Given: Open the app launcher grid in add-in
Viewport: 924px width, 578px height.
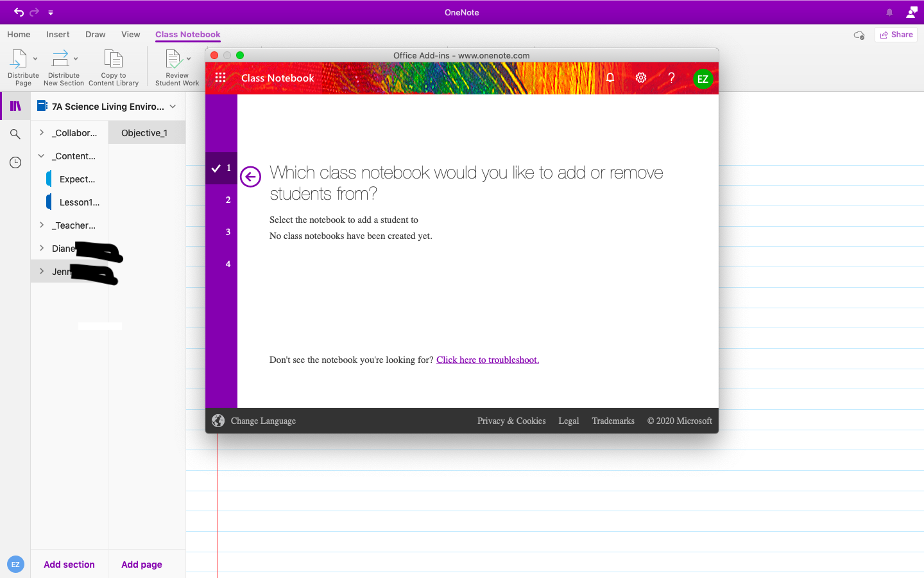Looking at the screenshot, I should (220, 78).
